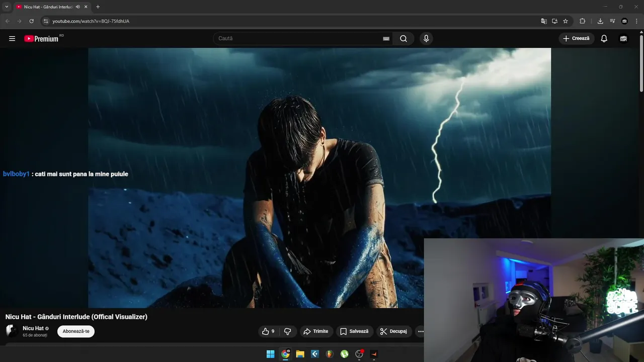Reload the YouTube page

point(31,21)
